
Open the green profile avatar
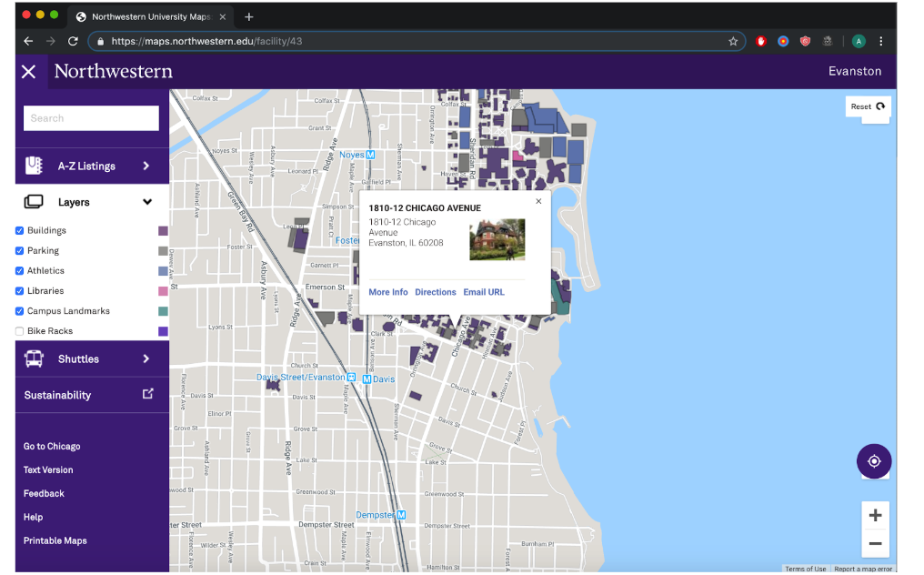pyautogui.click(x=859, y=41)
